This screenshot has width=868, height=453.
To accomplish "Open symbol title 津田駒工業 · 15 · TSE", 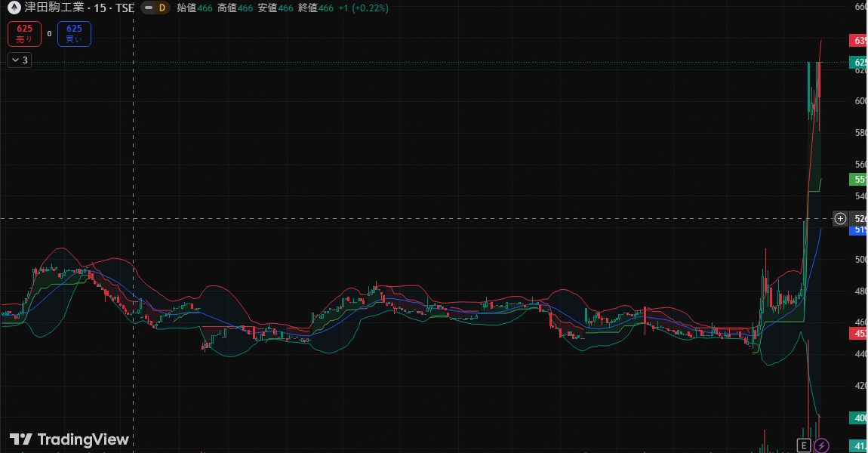I will pos(79,8).
